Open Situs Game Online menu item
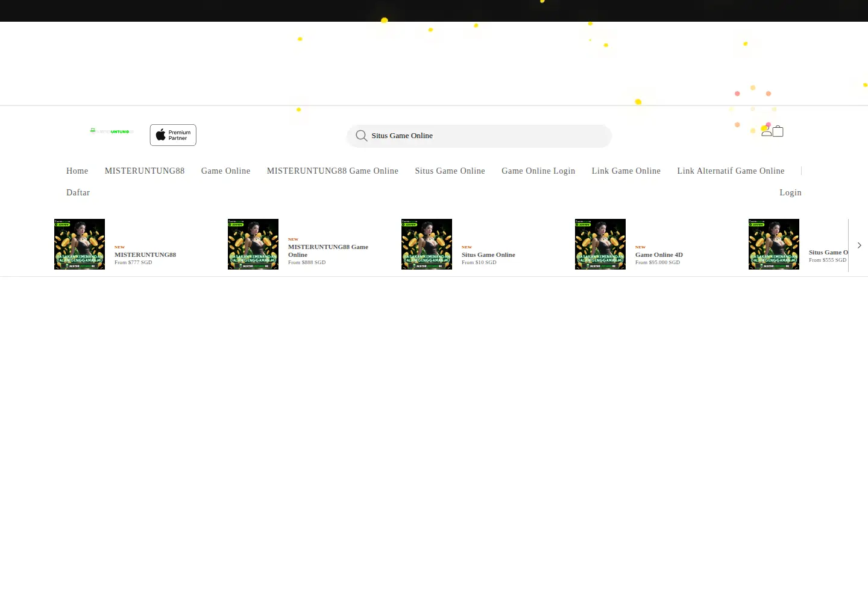The width and height of the screenshot is (868, 603). [x=450, y=171]
